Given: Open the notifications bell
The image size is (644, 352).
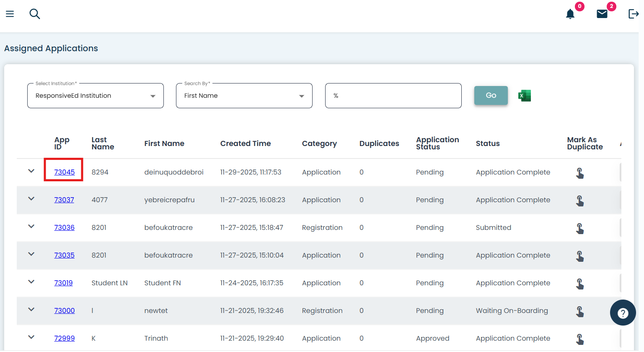Looking at the screenshot, I should 570,14.
